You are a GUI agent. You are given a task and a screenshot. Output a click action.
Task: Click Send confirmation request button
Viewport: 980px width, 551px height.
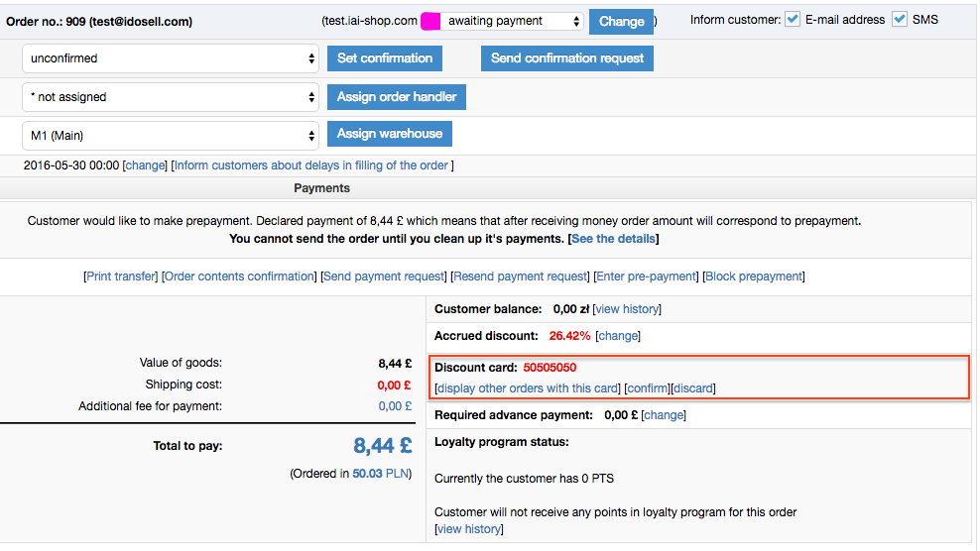click(x=567, y=58)
